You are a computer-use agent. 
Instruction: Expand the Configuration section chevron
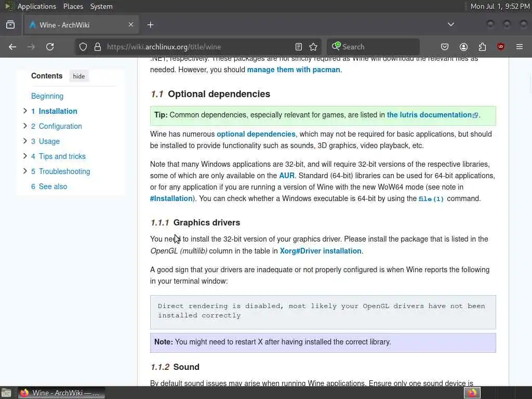point(25,126)
